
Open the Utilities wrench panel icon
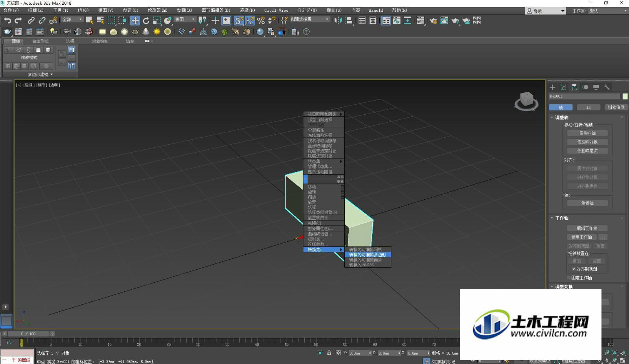(607, 87)
